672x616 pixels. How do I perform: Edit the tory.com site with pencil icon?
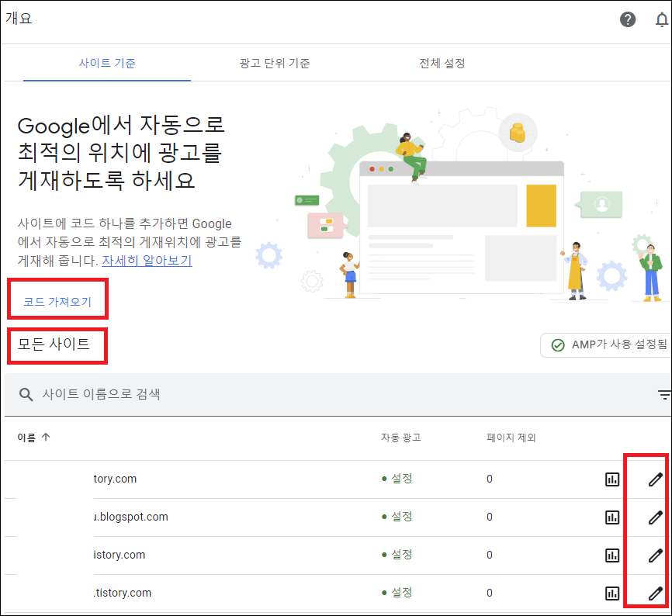[x=655, y=479]
